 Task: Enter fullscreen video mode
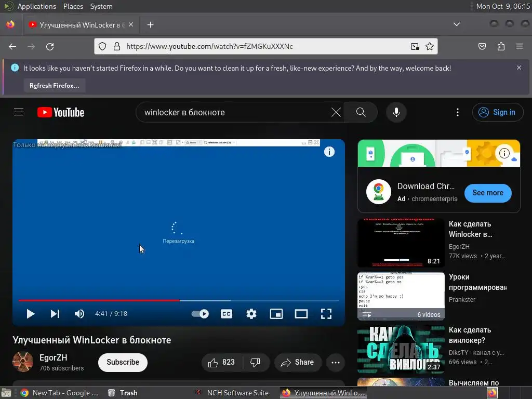pyautogui.click(x=326, y=314)
